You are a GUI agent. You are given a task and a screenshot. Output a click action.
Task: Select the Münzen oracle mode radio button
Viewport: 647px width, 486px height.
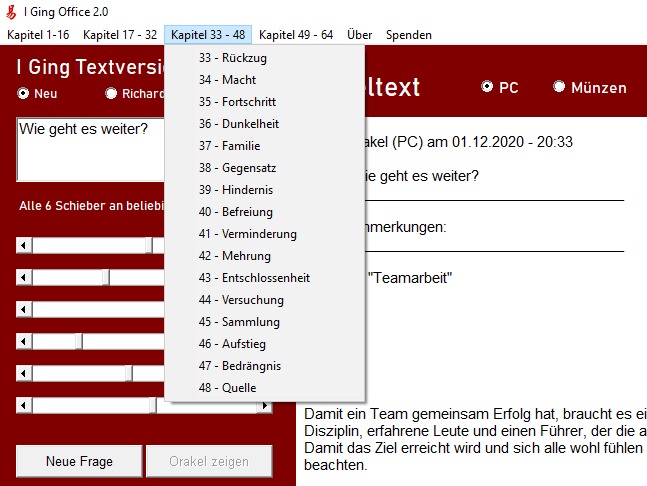559,87
